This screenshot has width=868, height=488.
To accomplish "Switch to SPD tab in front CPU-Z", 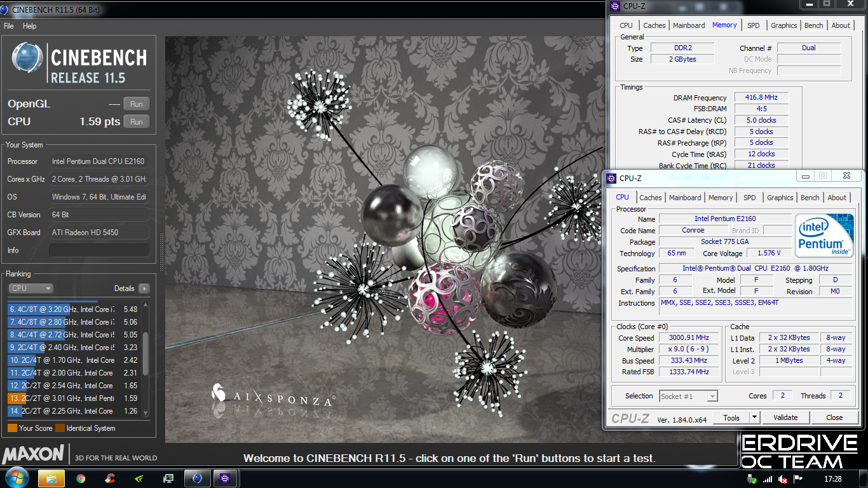I will (x=750, y=198).
